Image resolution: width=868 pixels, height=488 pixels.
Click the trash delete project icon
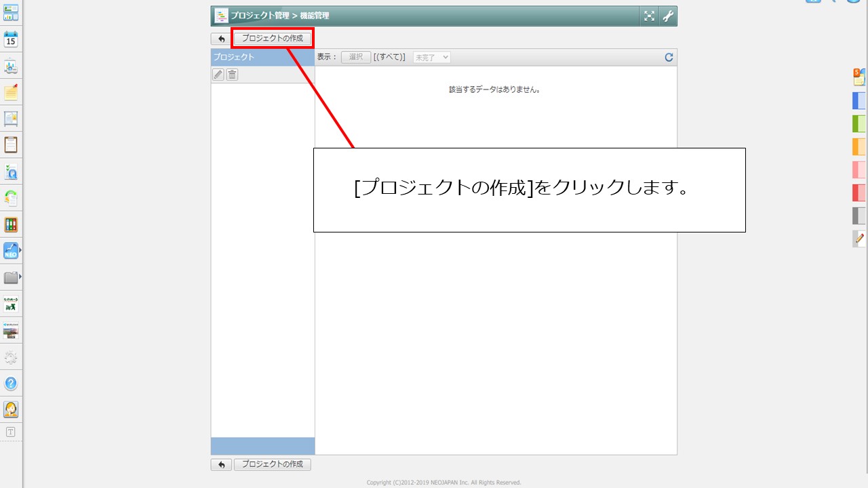click(232, 75)
